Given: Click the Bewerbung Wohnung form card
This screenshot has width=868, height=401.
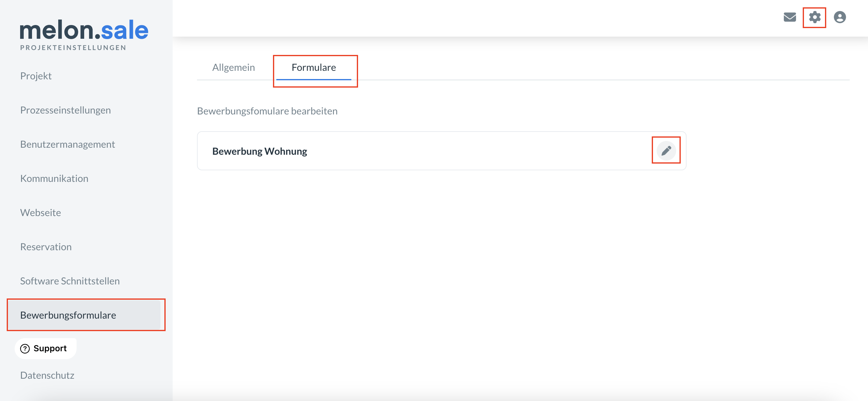Looking at the screenshot, I should pos(404,151).
